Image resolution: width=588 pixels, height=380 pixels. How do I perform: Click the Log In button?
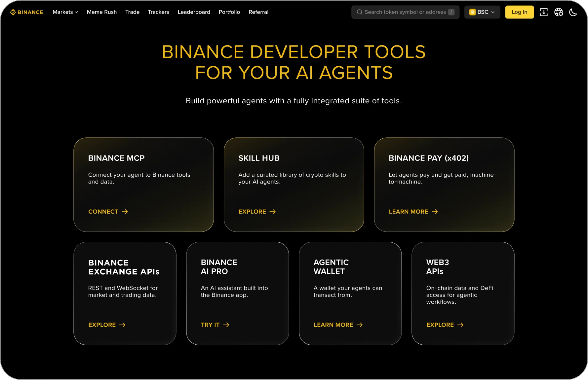click(519, 12)
